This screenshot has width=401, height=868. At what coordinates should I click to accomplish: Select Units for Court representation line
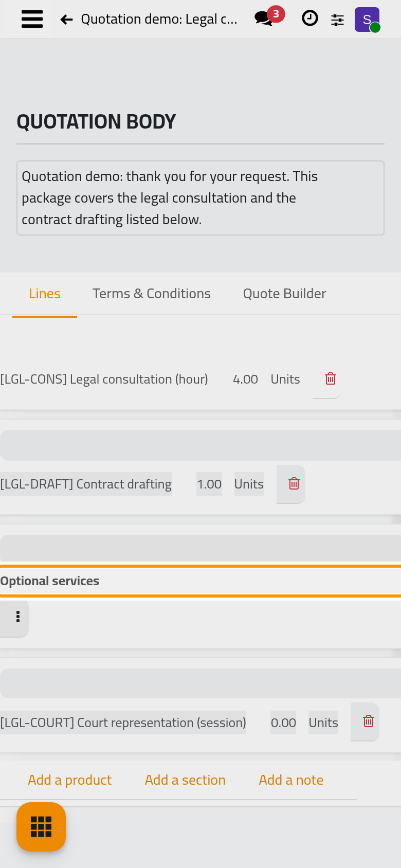tap(323, 722)
